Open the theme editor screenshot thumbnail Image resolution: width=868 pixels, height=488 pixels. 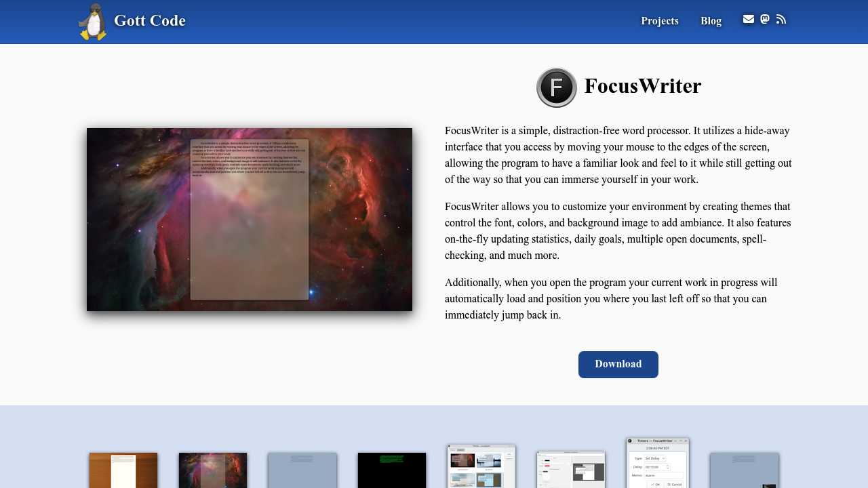[x=571, y=470]
